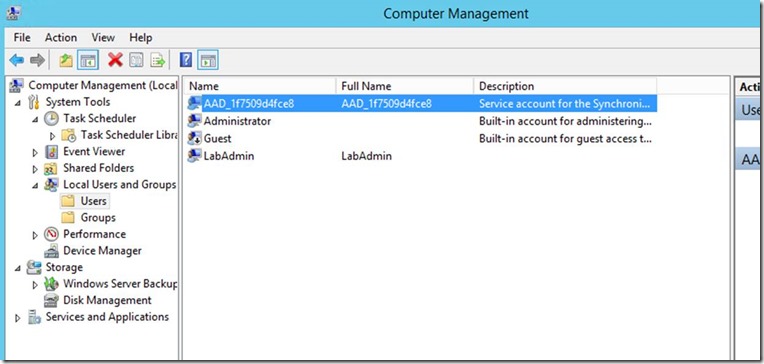The image size is (764, 364).
Task: Click the Administrator user icon
Action: click(x=194, y=121)
